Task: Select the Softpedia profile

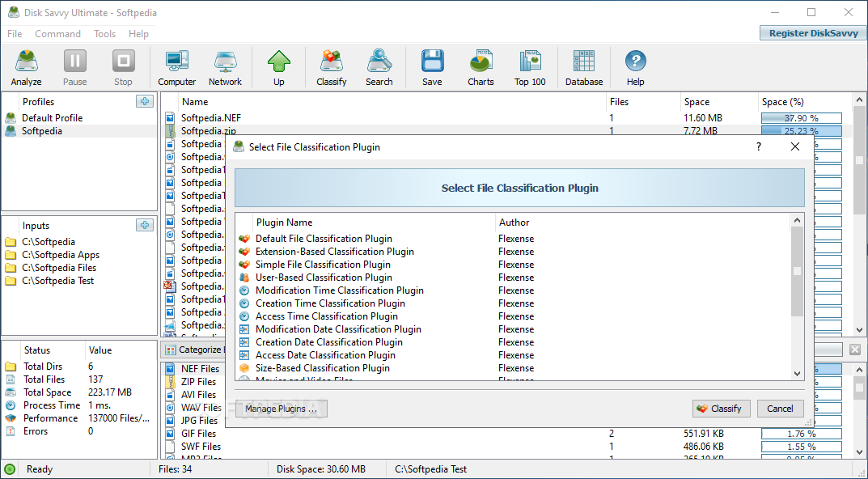Action: (x=79, y=131)
